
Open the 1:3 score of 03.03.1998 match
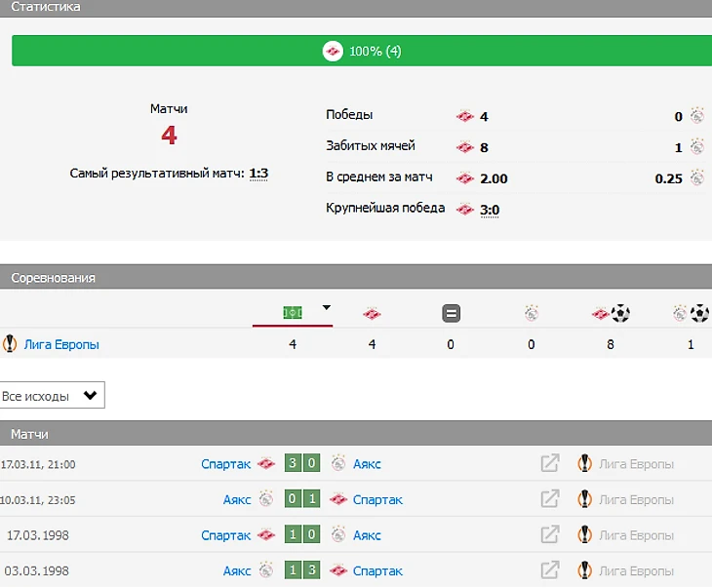pyautogui.click(x=302, y=569)
